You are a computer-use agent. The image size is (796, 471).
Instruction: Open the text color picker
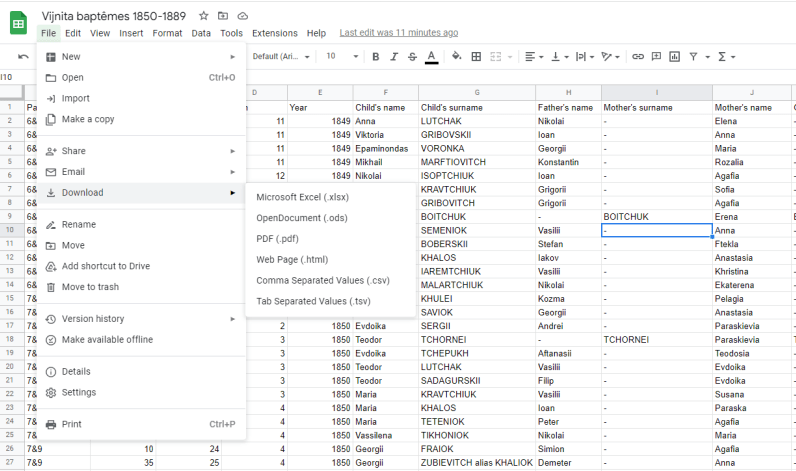(x=431, y=56)
